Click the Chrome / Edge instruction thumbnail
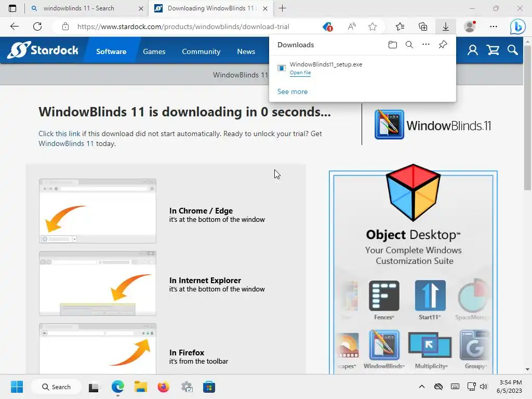532x399 pixels. (x=98, y=211)
